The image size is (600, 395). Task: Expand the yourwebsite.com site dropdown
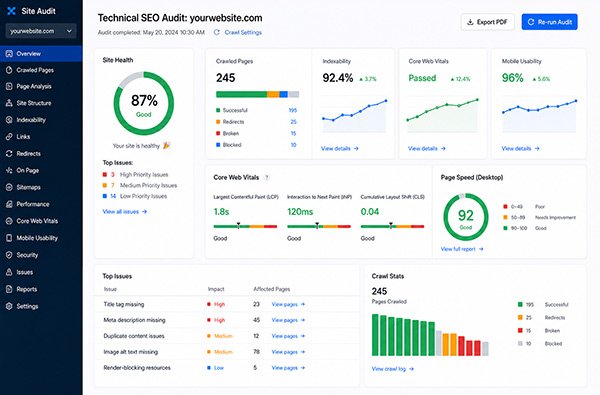41,31
